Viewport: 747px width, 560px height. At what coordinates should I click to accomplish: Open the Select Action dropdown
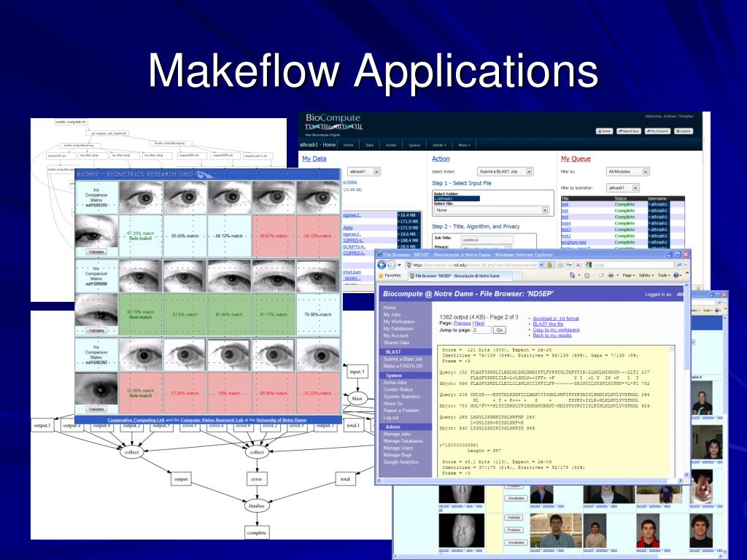tap(505, 171)
